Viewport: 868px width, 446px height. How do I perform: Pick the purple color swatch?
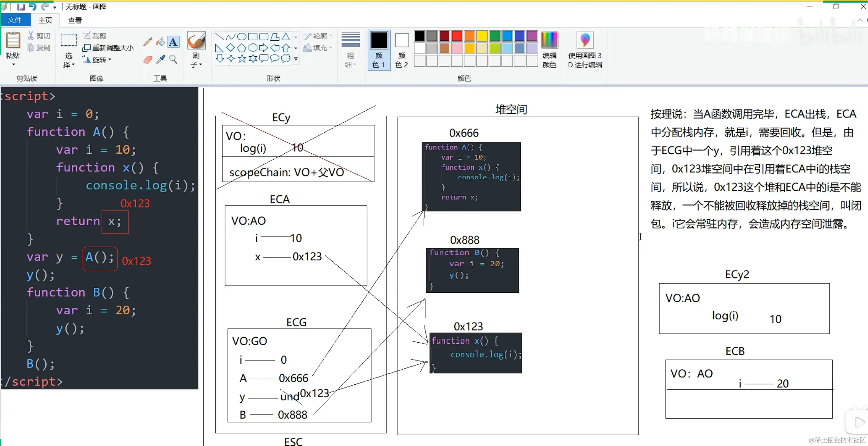coord(532,36)
